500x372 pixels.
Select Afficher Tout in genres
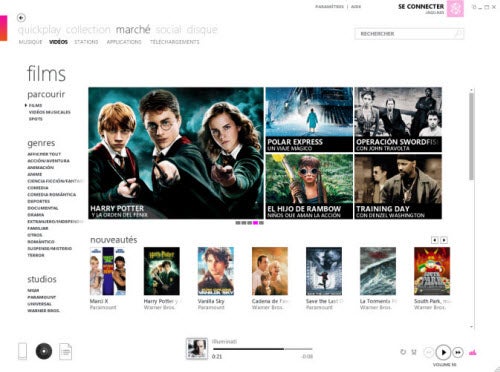coord(44,154)
